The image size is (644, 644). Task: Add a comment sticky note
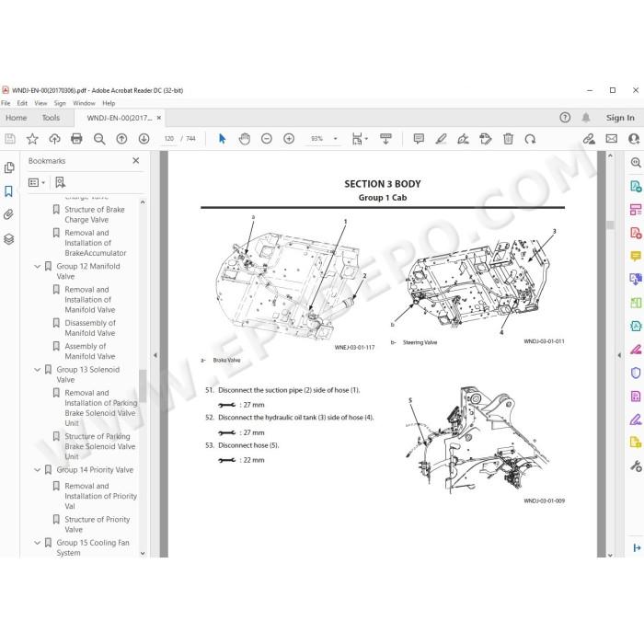(419, 139)
